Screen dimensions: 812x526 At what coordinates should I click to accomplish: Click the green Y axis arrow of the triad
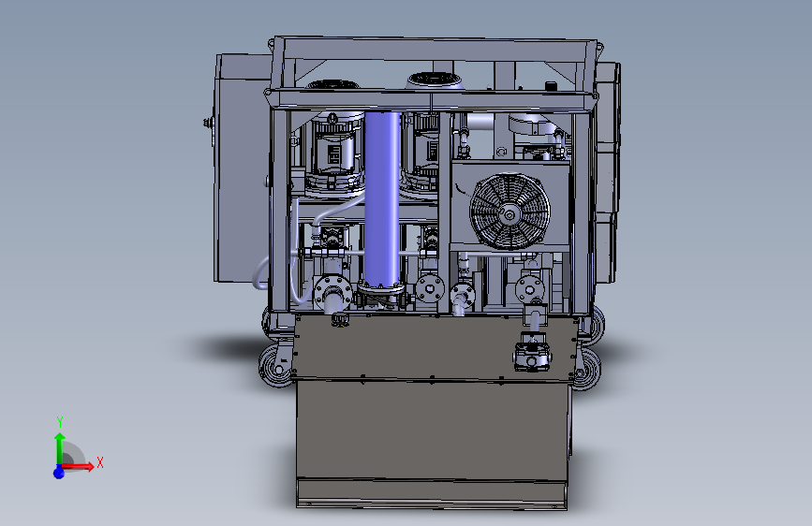60,447
